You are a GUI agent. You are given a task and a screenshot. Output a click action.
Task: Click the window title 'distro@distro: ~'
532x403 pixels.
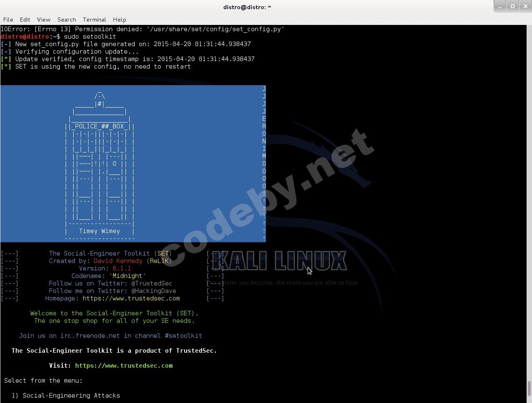[247, 7]
